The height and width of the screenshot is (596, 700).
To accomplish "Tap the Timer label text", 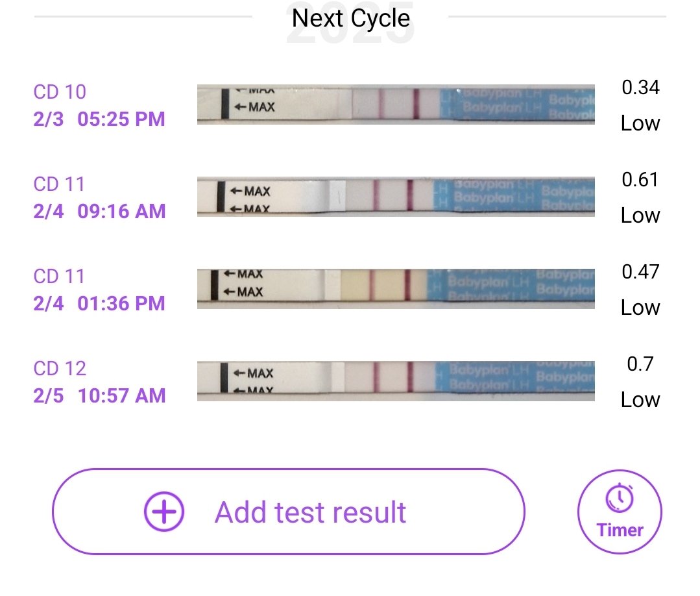I will (620, 530).
